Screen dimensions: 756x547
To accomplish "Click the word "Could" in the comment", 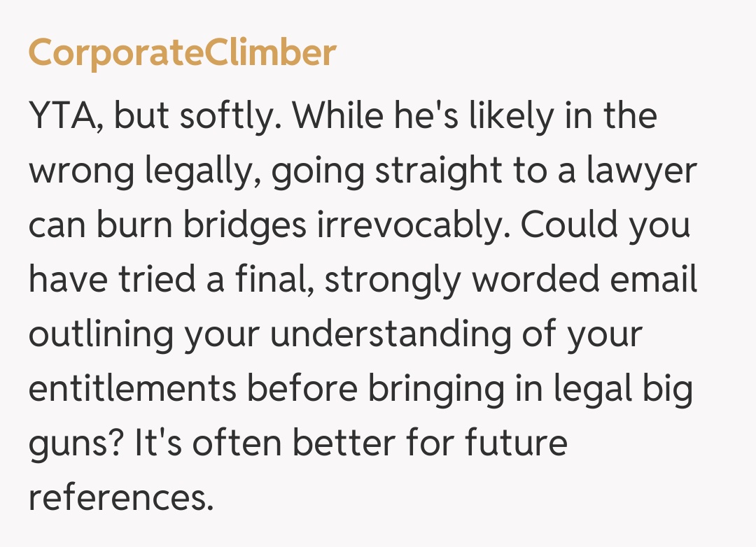I will point(573,225).
